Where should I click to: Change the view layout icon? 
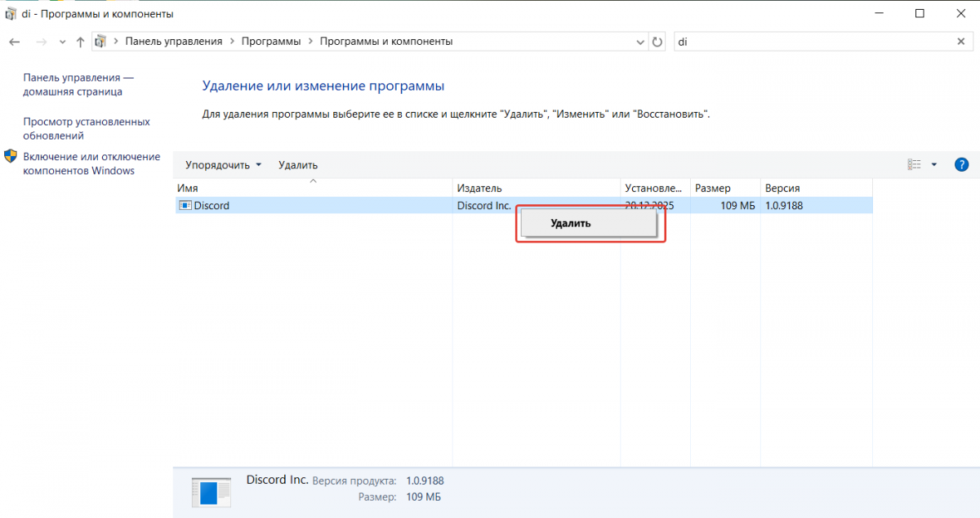pos(915,164)
